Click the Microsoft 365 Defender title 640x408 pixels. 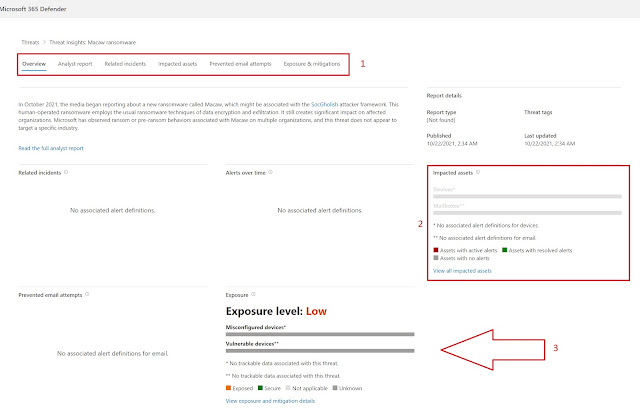click(33, 9)
